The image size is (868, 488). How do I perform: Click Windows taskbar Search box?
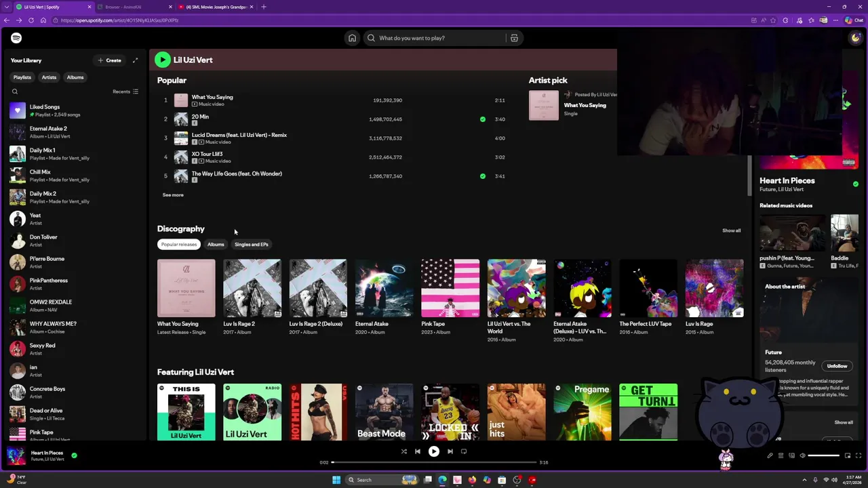(x=383, y=480)
